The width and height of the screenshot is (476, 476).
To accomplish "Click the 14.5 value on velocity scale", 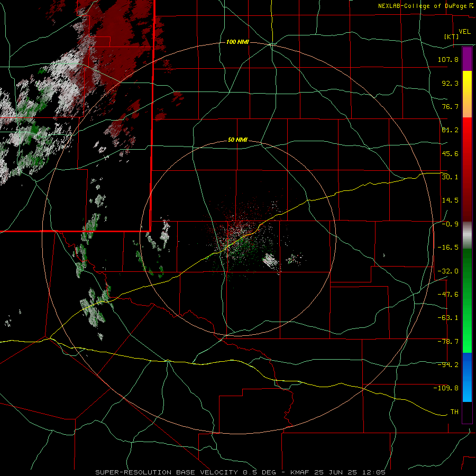I will coord(450,200).
